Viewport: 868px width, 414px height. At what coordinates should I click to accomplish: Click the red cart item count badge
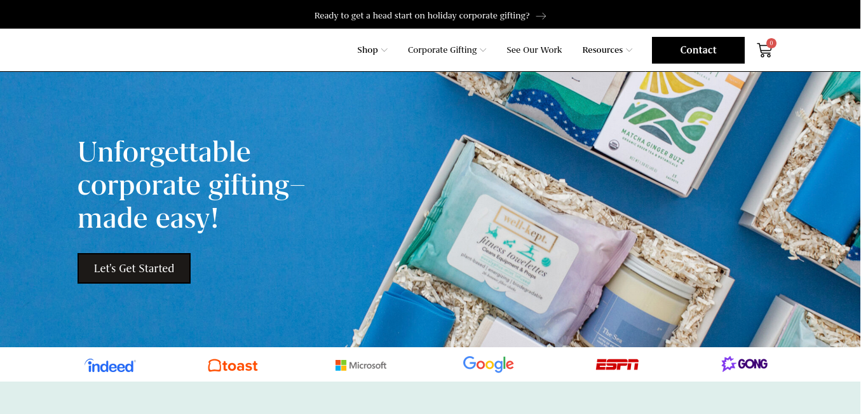click(771, 43)
